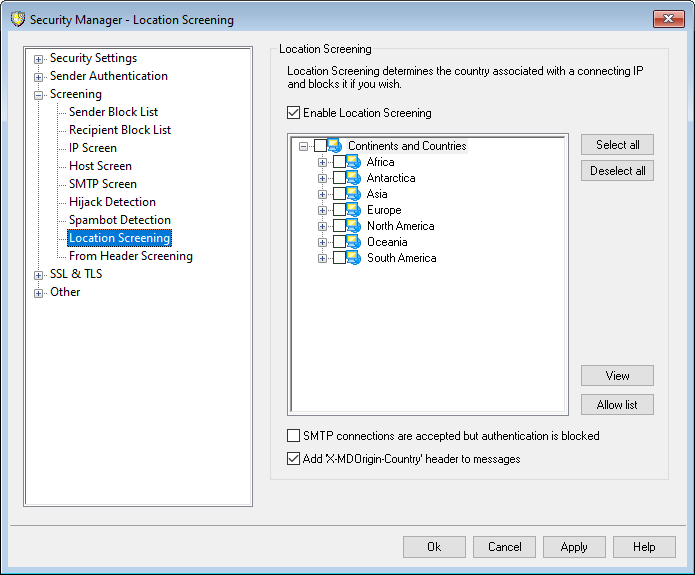Click the Apply button

tap(573, 547)
